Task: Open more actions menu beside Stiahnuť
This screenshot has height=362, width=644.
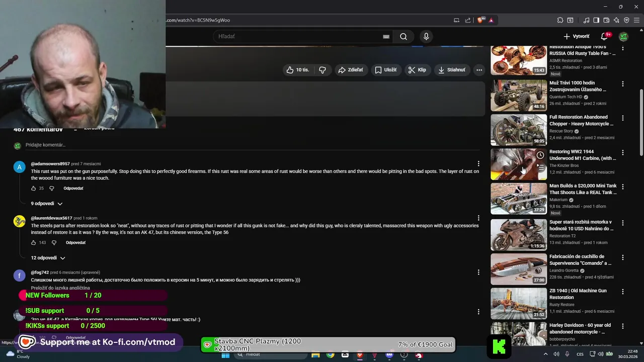Action: click(479, 70)
